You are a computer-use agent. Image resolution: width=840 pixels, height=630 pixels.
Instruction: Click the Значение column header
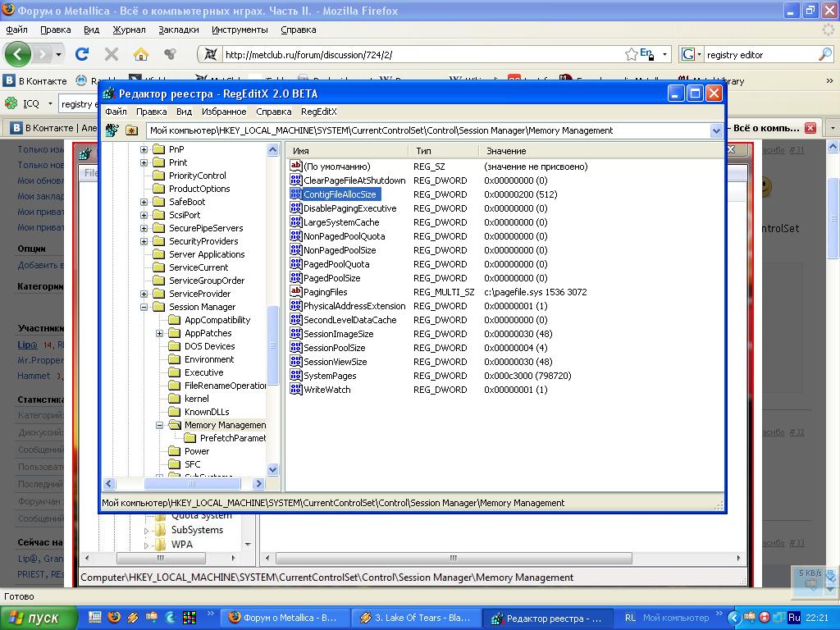coord(506,151)
